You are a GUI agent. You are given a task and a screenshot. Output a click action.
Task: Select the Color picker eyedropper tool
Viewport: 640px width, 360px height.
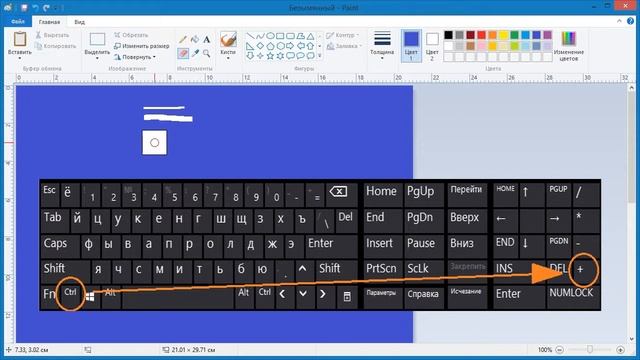pos(195,53)
